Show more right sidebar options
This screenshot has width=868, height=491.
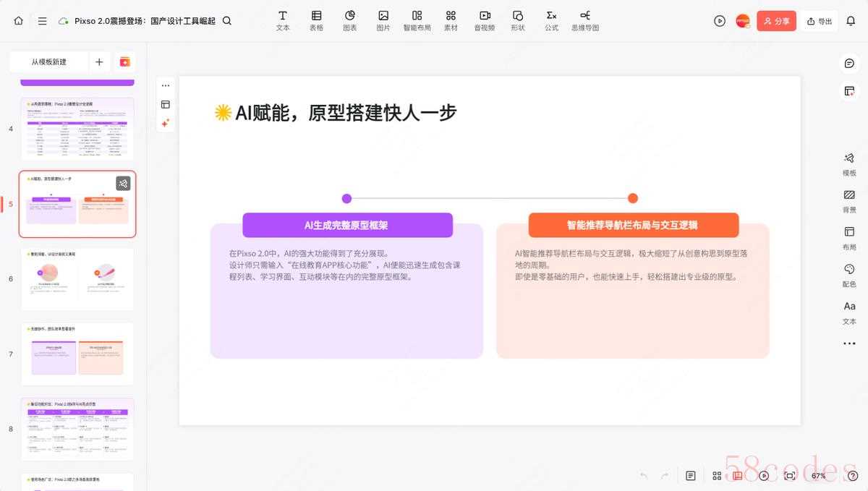click(x=849, y=344)
